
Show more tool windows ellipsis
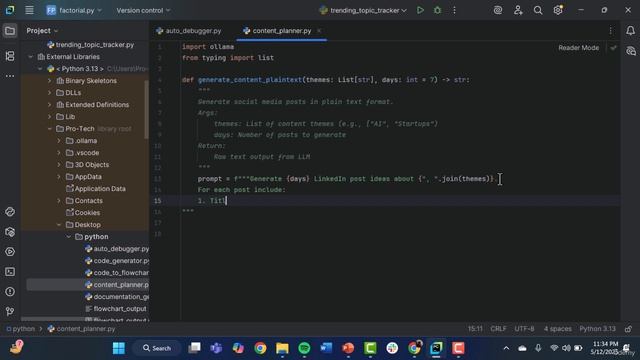tap(10, 76)
